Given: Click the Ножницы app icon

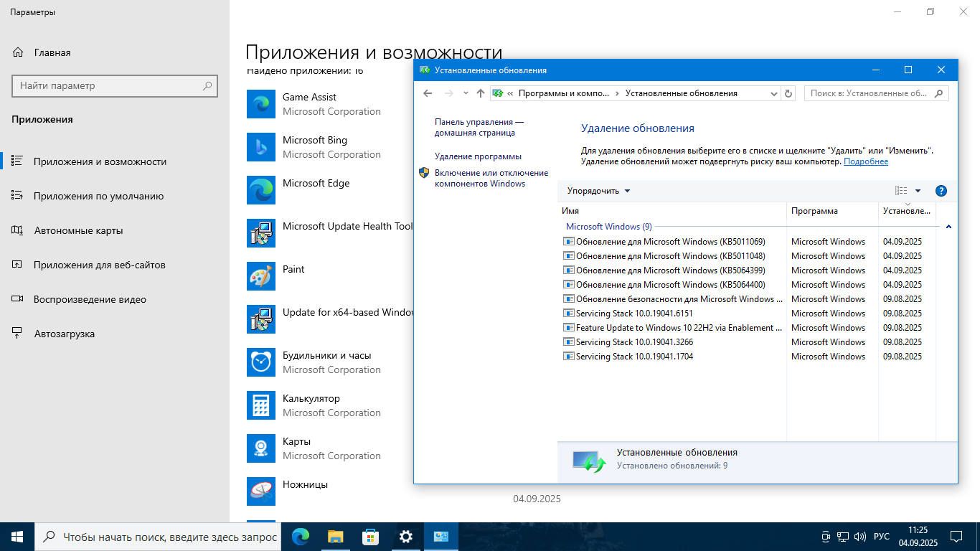Looking at the screenshot, I should pyautogui.click(x=261, y=491).
